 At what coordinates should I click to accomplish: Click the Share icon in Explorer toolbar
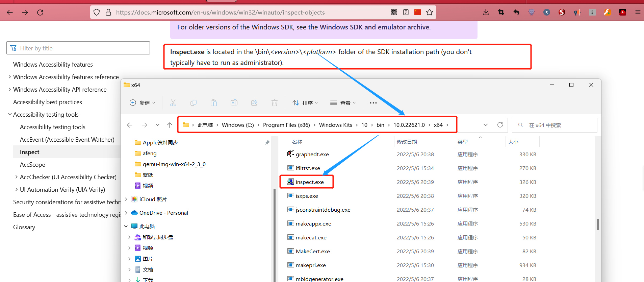(x=254, y=103)
